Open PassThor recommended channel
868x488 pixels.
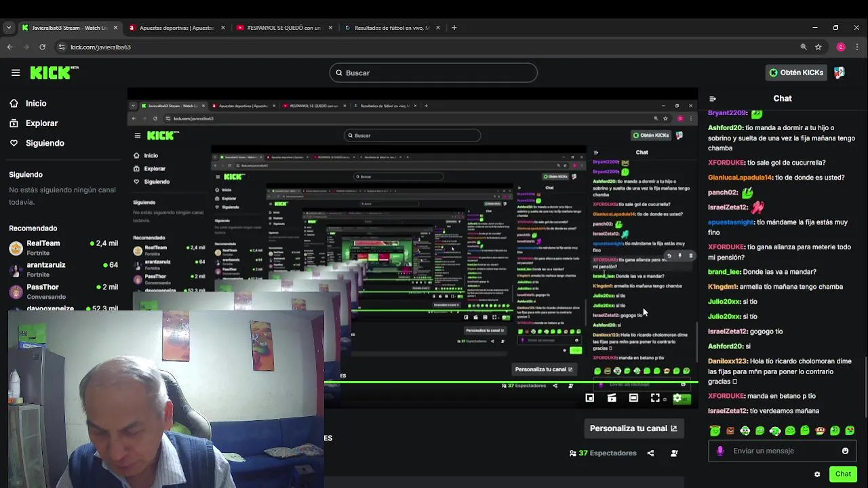[x=64, y=291]
